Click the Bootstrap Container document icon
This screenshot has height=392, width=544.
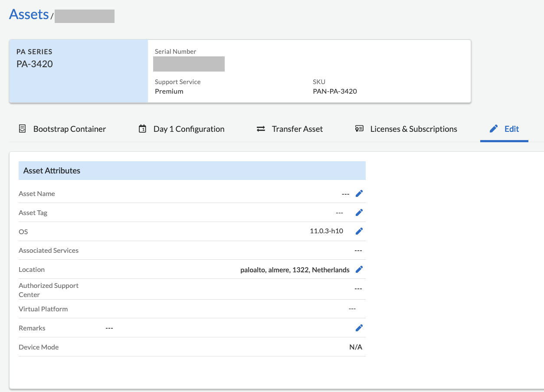pos(22,129)
